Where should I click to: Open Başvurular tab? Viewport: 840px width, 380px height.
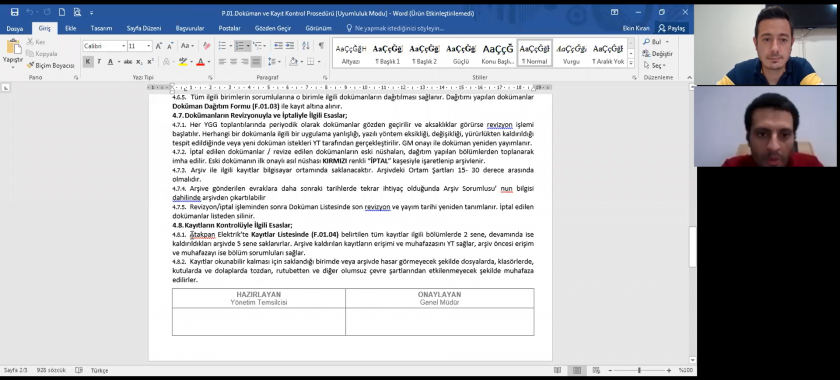[x=190, y=28]
